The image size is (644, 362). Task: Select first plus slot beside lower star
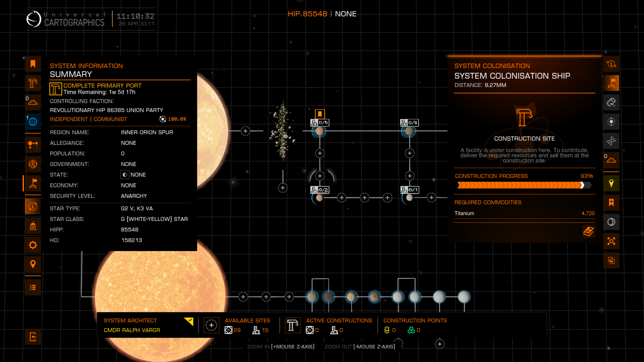243,297
